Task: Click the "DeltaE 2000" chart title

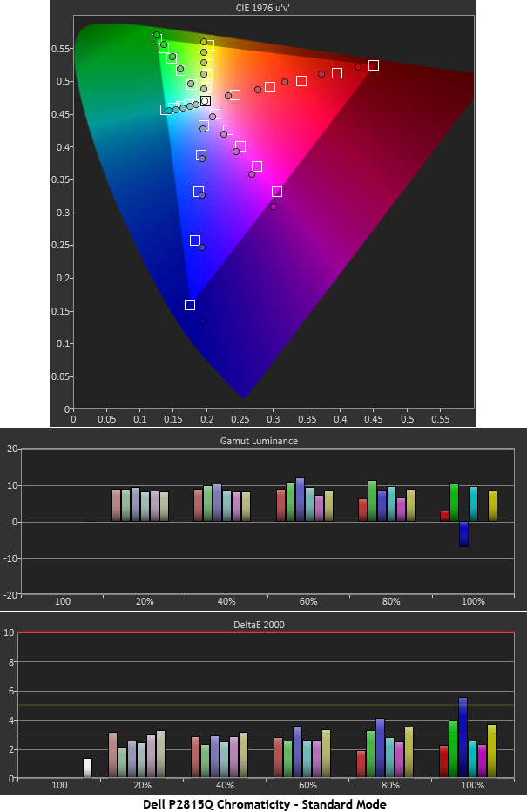Action: [259, 625]
